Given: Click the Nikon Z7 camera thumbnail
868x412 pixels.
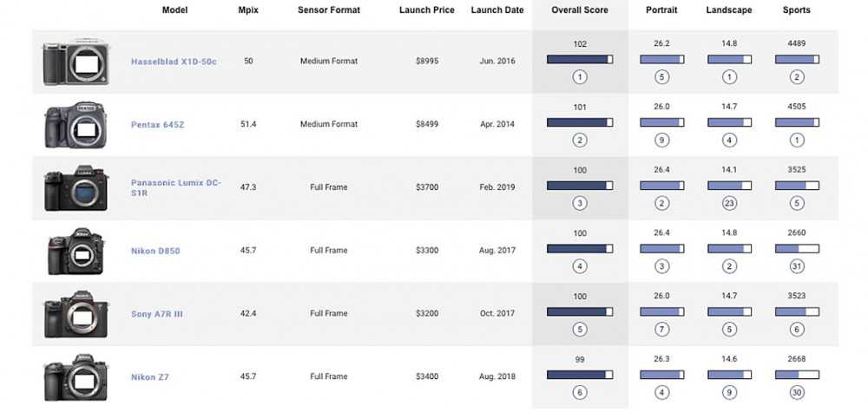Looking at the screenshot, I should click(x=76, y=377).
